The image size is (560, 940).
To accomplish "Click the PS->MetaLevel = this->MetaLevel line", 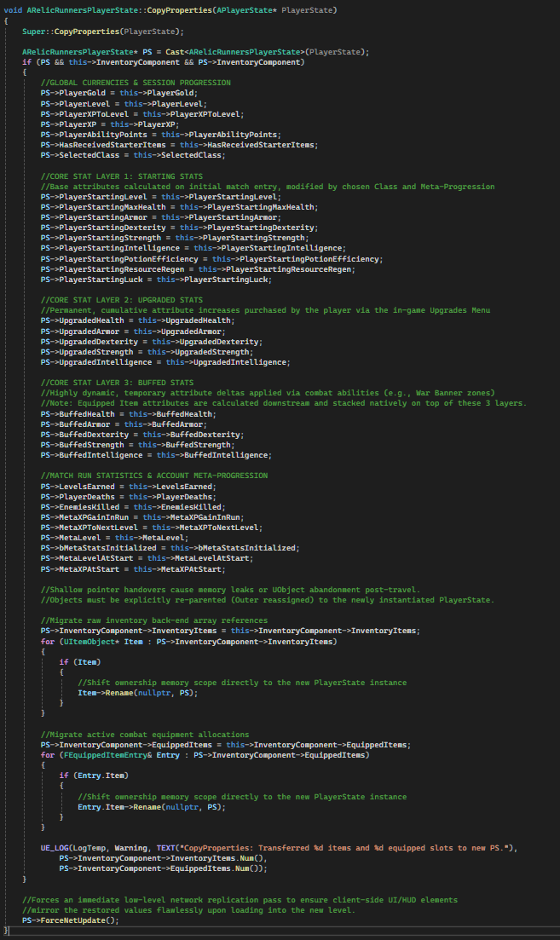I will pos(114,538).
